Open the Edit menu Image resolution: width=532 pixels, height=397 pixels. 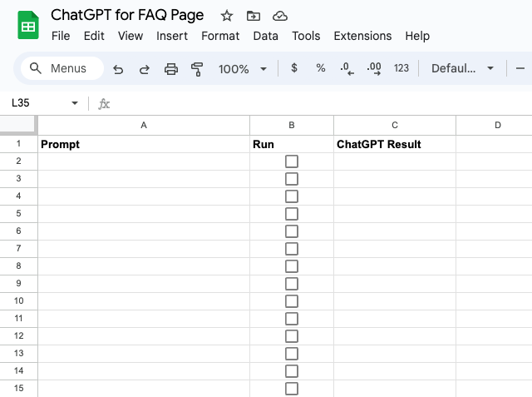(x=94, y=36)
